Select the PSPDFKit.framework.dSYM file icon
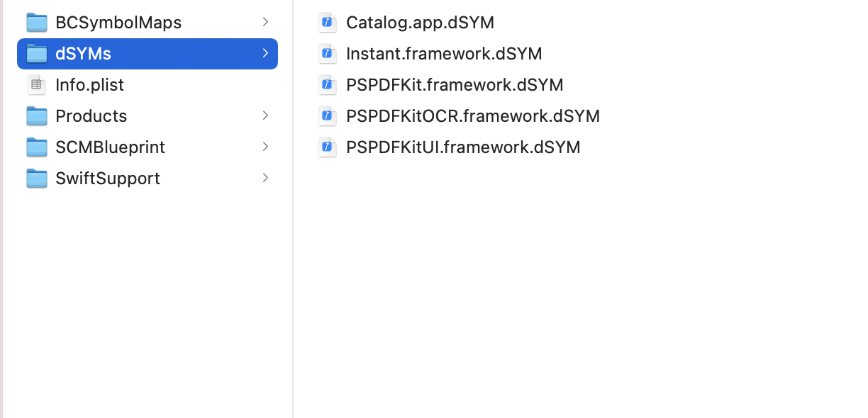The height and width of the screenshot is (418, 868). tap(327, 84)
